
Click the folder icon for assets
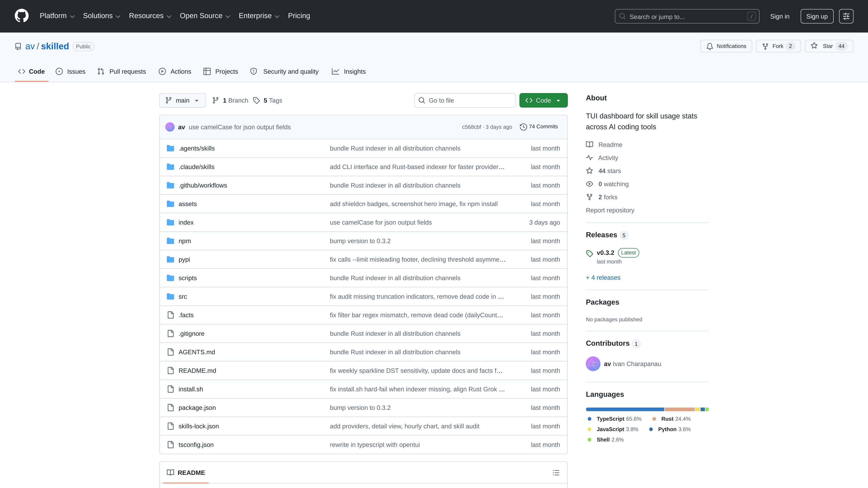(170, 204)
